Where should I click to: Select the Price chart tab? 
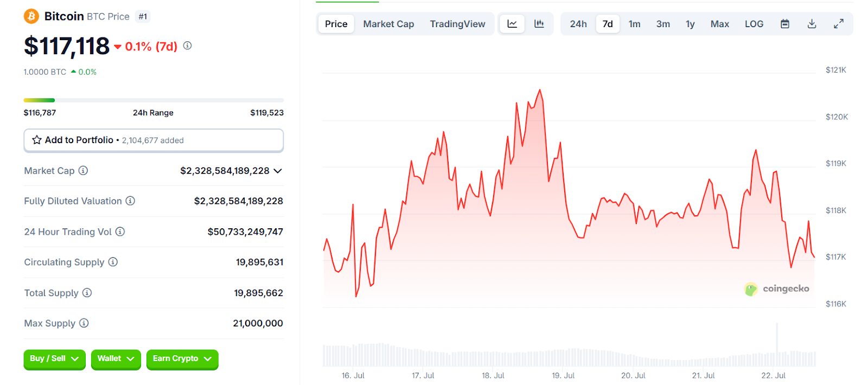(x=336, y=24)
